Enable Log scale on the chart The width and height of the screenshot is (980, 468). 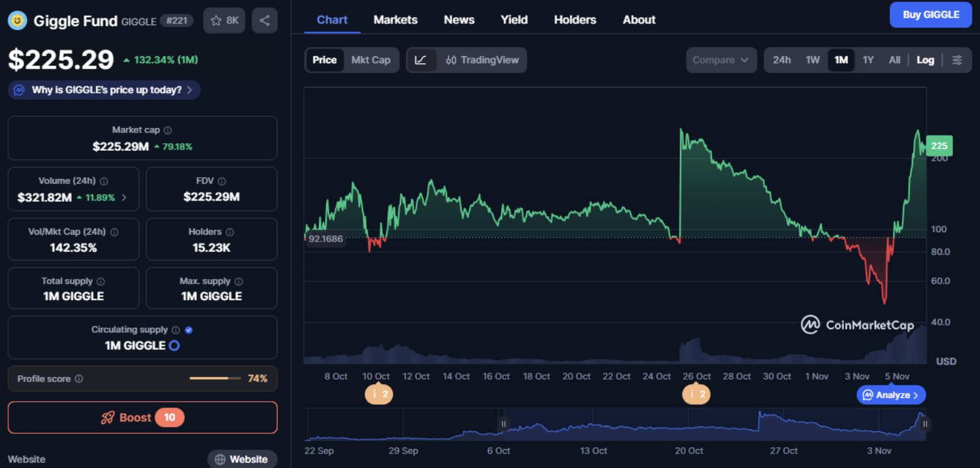(x=925, y=60)
